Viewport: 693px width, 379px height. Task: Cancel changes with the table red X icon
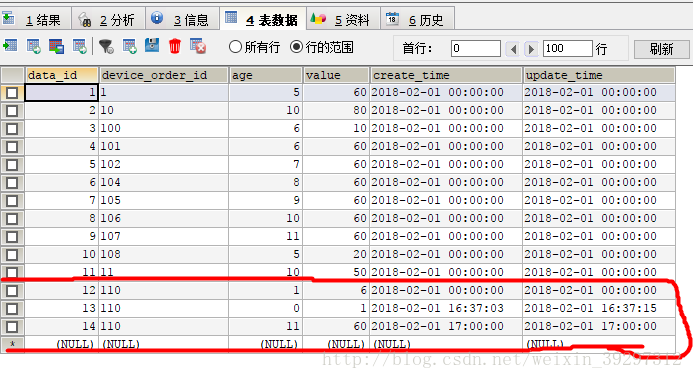198,46
